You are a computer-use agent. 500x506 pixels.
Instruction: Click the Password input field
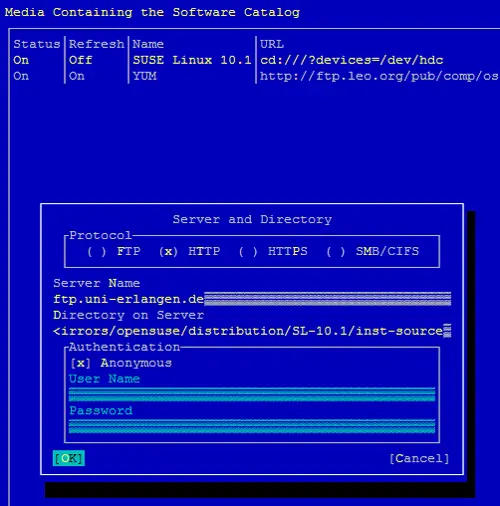click(x=252, y=426)
